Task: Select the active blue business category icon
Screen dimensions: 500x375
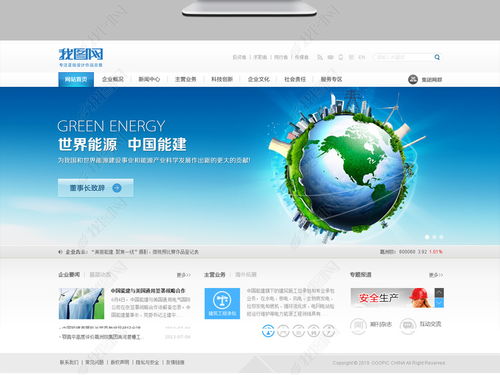Action: [x=268, y=331]
